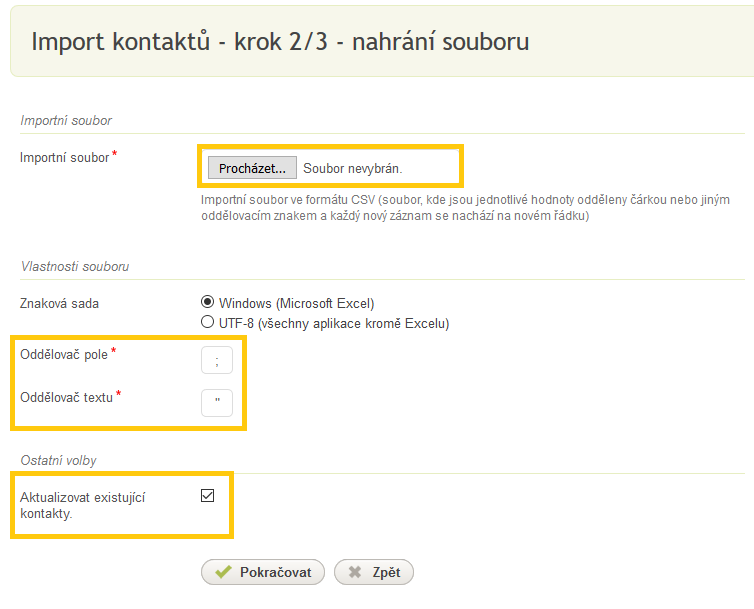
Task: Click the 'Aktualizovat existující kontakty.' label text
Action: [83, 505]
